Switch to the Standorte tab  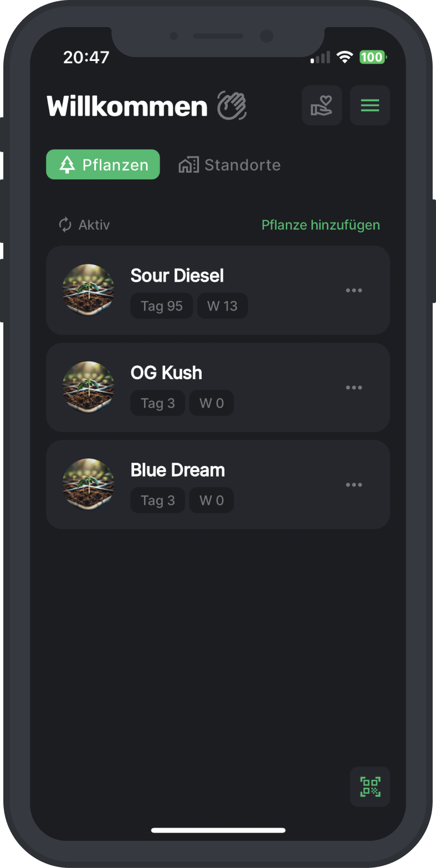click(x=230, y=165)
